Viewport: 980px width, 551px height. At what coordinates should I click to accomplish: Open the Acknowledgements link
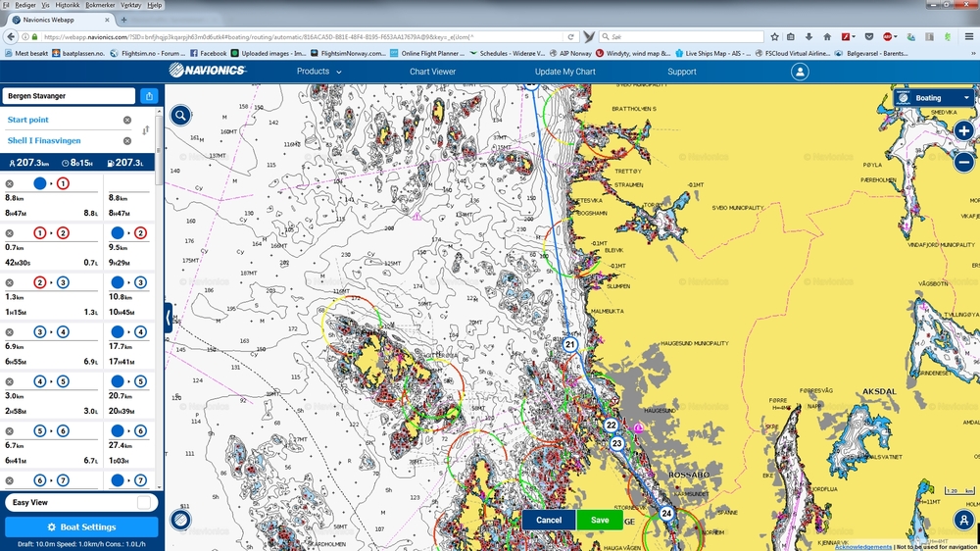(x=863, y=547)
